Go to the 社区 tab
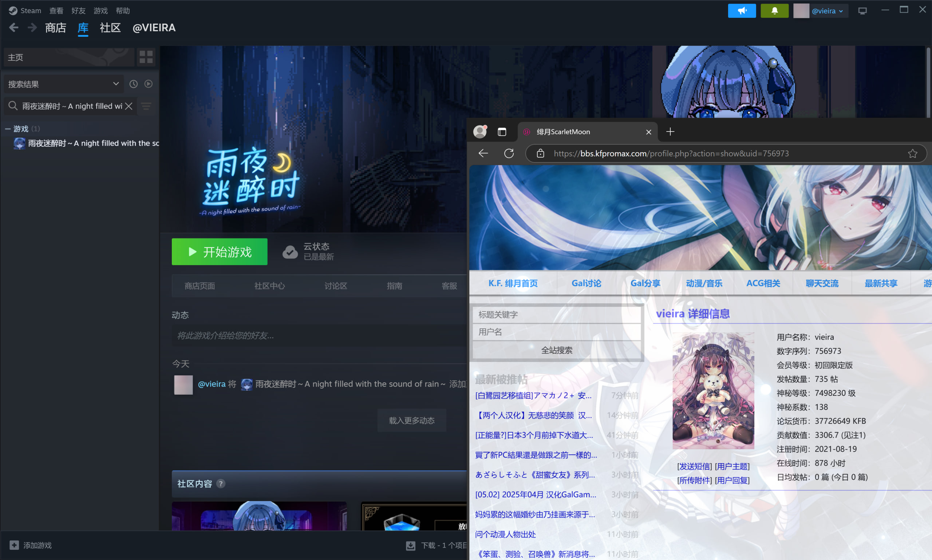 coord(110,28)
